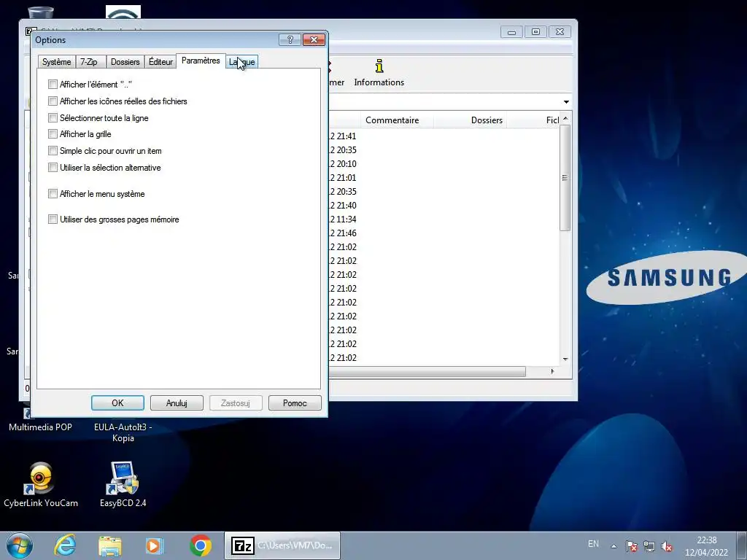Launch Internet Explorer from taskbar
The image size is (747, 560).
tap(65, 545)
